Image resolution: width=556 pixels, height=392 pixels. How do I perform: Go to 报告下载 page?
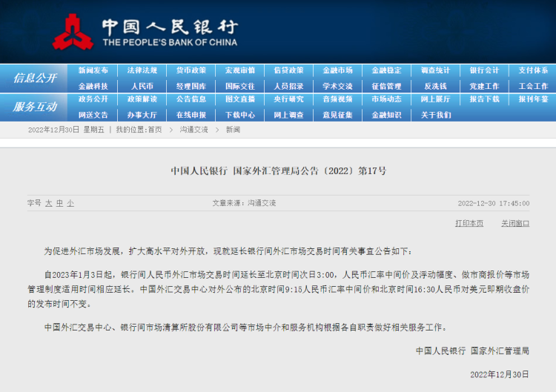[484, 99]
